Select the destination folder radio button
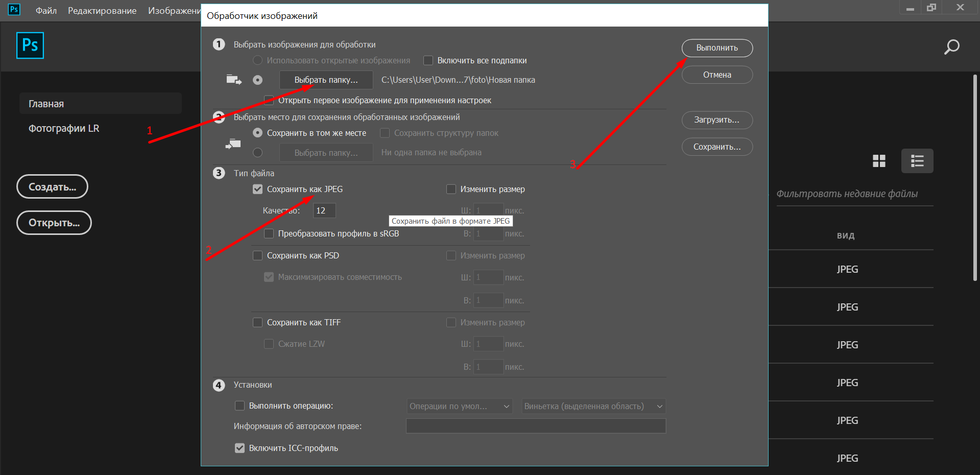This screenshot has width=980, height=475. coord(258,152)
